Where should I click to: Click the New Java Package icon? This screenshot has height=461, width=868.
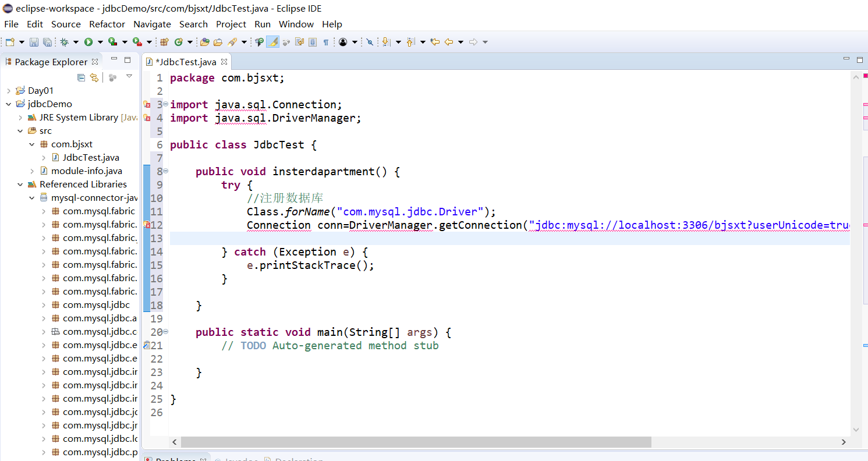(164, 42)
